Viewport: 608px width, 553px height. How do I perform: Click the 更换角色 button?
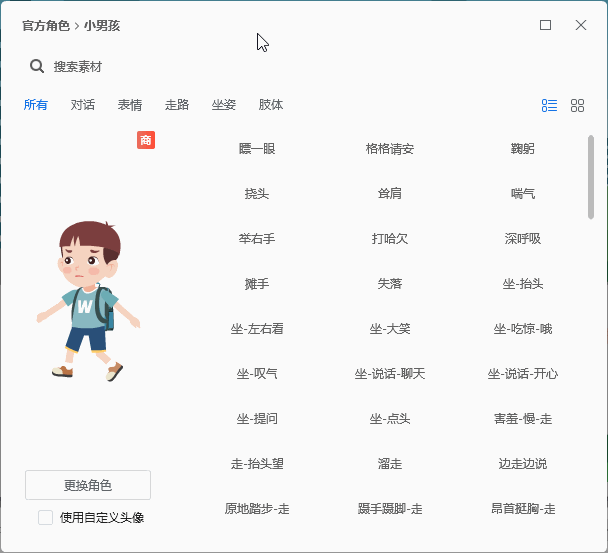[88, 485]
